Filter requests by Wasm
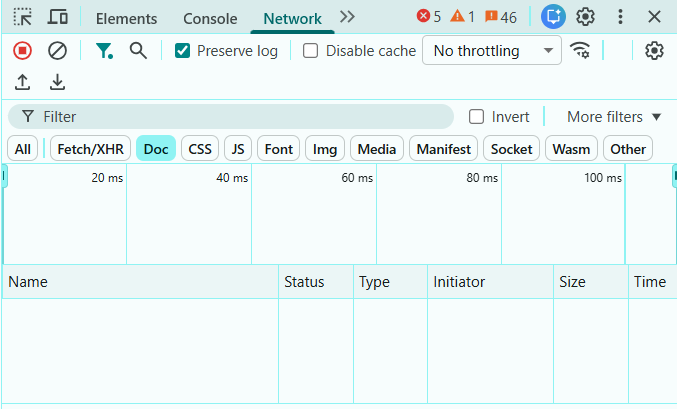The height and width of the screenshot is (409, 677). (x=571, y=149)
